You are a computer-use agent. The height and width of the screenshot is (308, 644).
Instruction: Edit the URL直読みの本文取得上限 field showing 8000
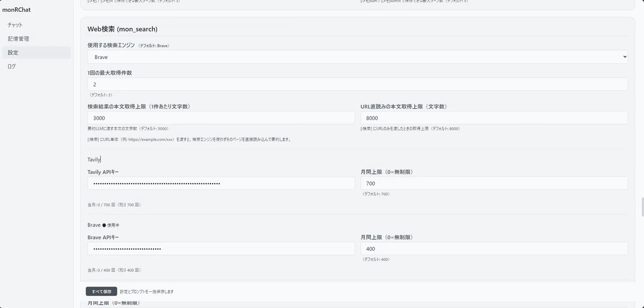494,118
